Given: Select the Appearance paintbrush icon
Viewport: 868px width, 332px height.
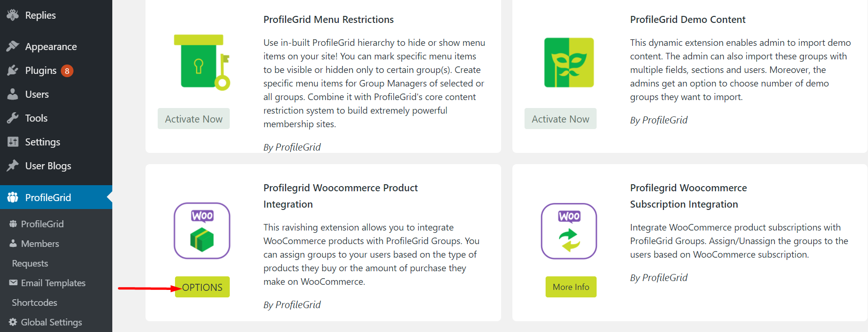Looking at the screenshot, I should point(13,46).
